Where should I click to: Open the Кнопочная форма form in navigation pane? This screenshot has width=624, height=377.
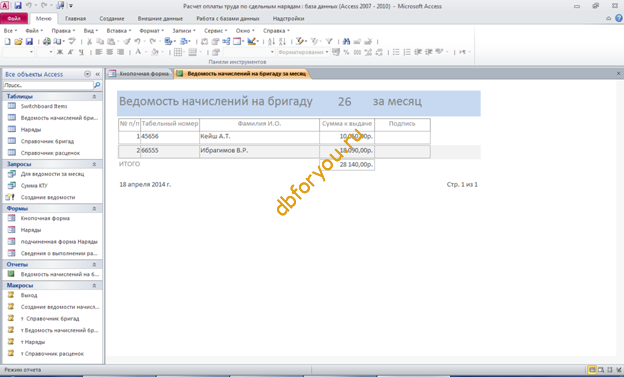click(x=45, y=218)
